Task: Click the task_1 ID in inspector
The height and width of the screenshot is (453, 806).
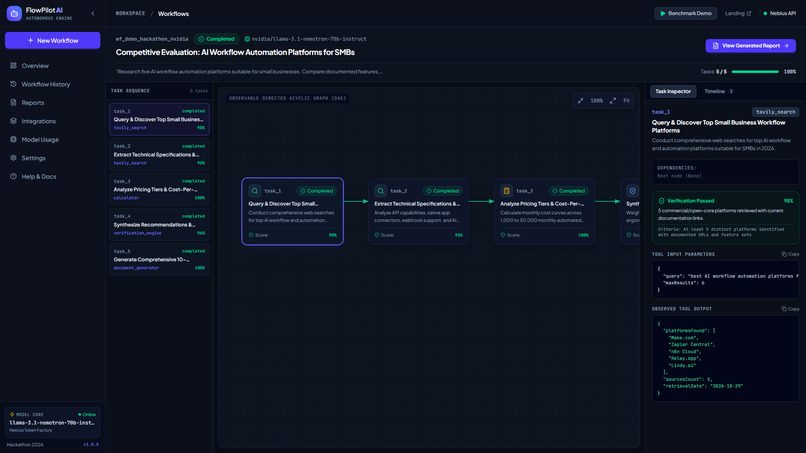Action: (661, 112)
